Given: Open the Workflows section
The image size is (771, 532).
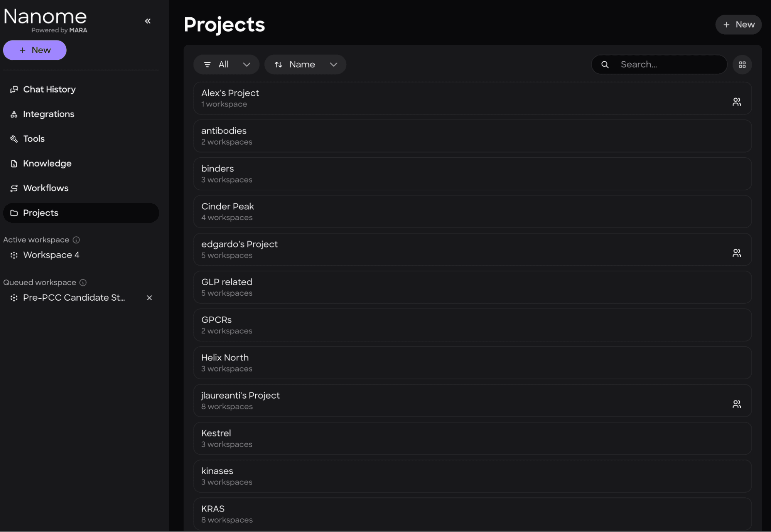Looking at the screenshot, I should (x=46, y=188).
